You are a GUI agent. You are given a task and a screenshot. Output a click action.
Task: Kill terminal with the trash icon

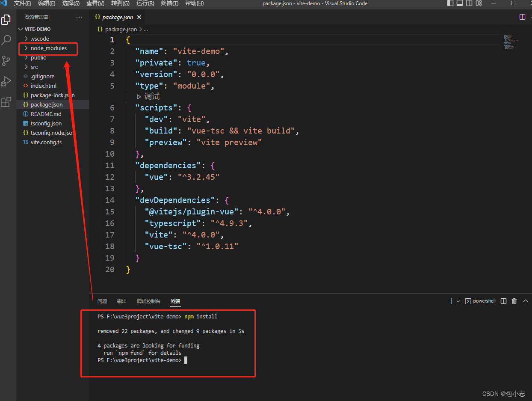pyautogui.click(x=514, y=301)
